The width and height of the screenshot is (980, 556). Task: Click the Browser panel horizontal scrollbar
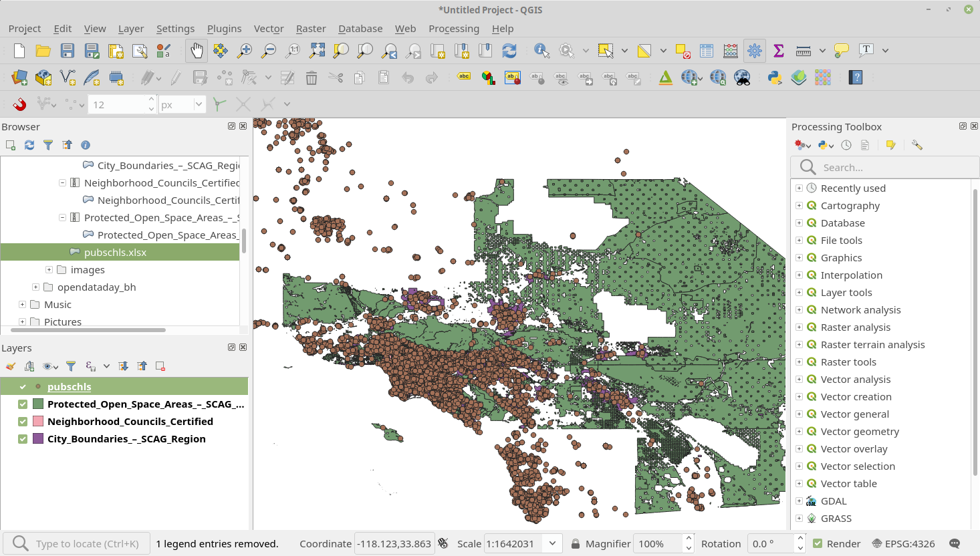point(88,330)
